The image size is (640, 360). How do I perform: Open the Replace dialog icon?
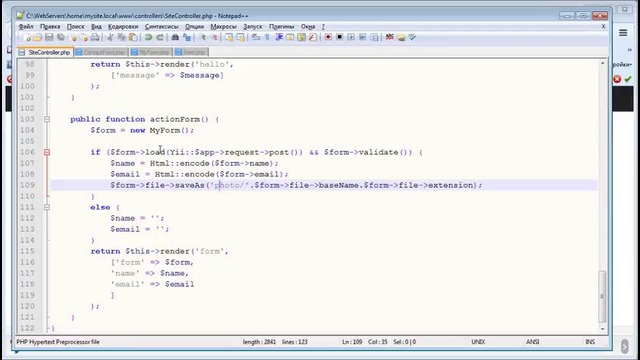point(187,38)
